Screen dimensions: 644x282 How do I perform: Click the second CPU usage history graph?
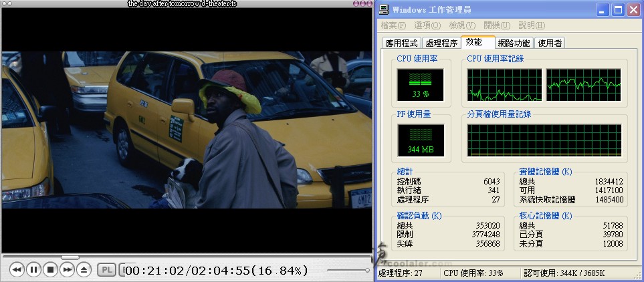pos(583,85)
